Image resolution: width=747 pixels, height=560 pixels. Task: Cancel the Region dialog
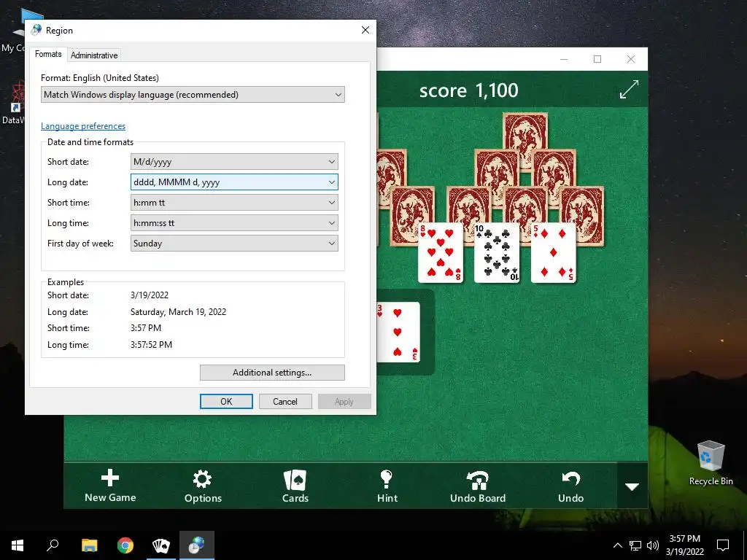coord(285,402)
